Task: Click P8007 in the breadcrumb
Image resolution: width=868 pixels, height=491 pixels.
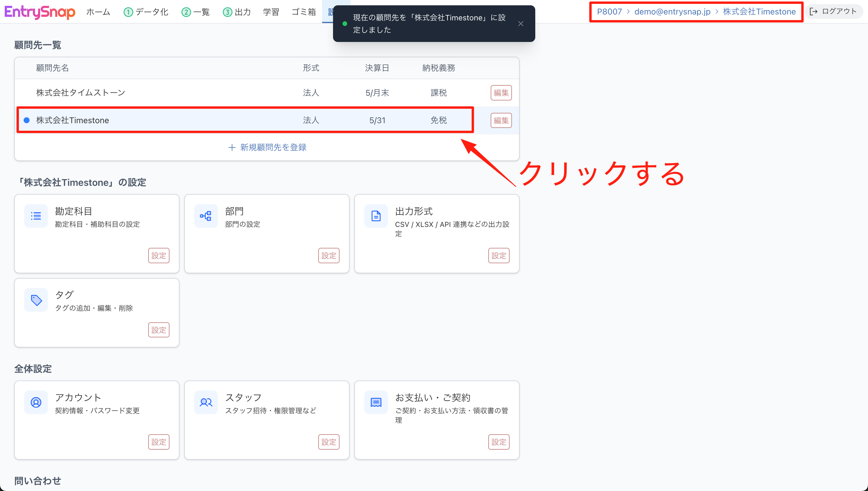Action: [609, 12]
